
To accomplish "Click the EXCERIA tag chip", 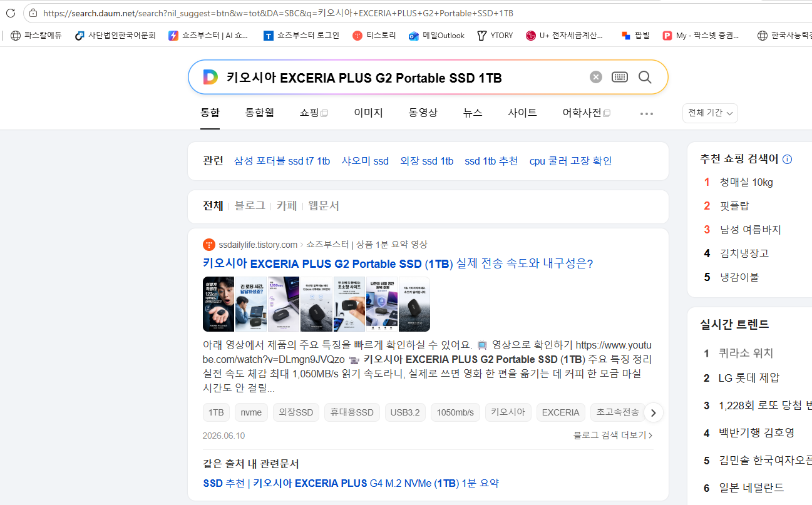I will (x=561, y=412).
